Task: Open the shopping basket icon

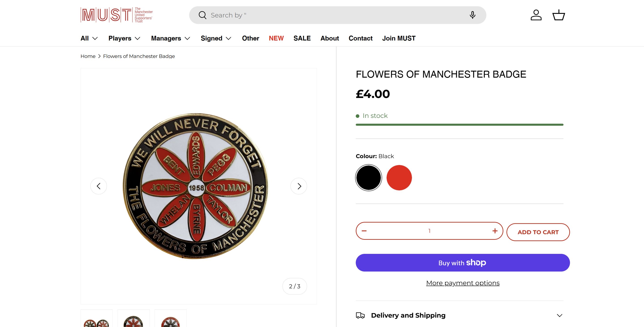Action: 559,15
